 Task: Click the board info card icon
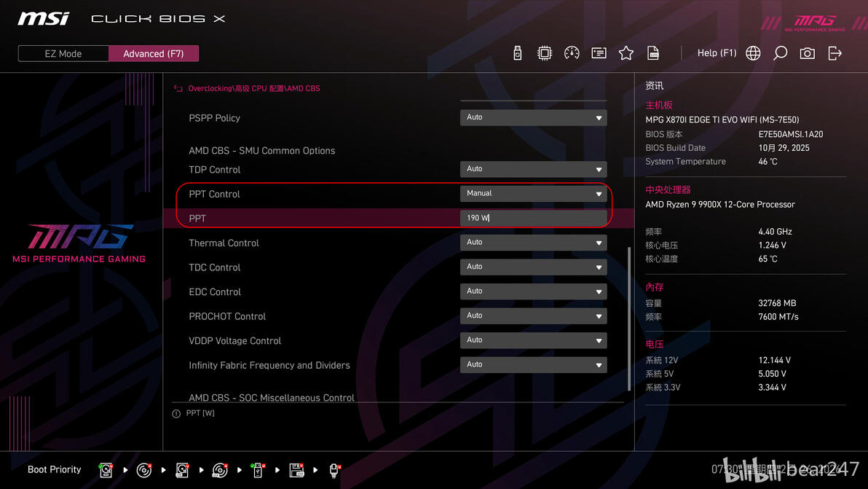coord(599,53)
